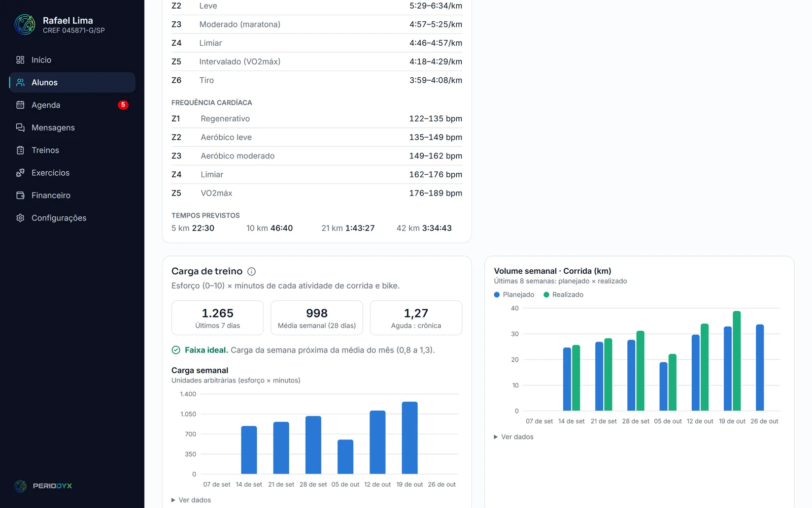Click the green 19 de out bar in Volume semanal

pyautogui.click(x=737, y=361)
